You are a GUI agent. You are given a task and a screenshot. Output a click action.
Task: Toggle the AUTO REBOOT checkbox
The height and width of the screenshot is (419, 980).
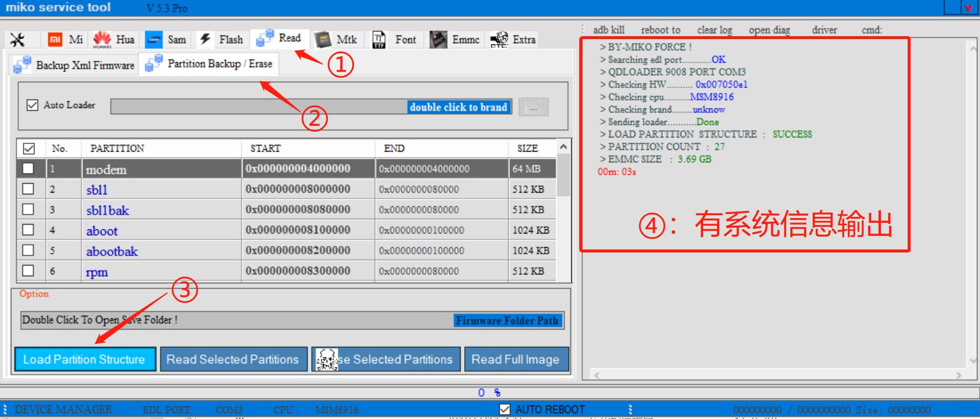505,410
